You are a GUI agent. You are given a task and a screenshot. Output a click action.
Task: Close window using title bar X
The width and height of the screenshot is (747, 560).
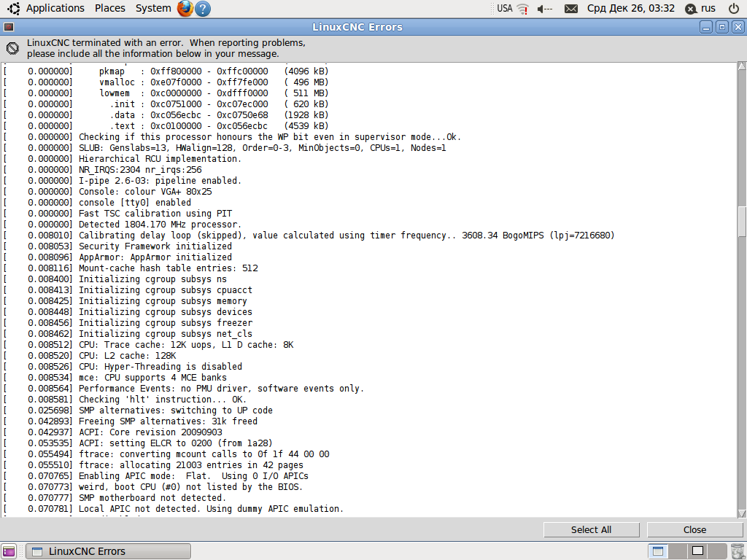pyautogui.click(x=738, y=27)
